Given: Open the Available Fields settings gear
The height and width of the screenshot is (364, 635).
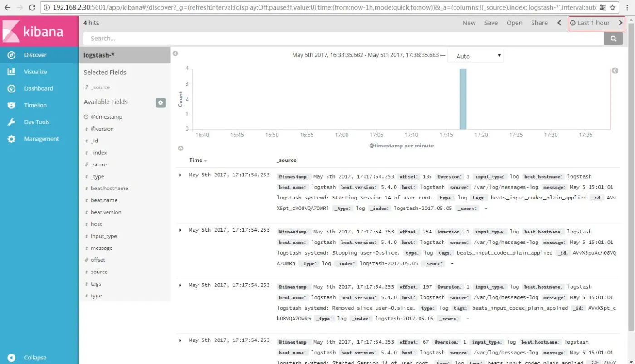Looking at the screenshot, I should click(161, 103).
